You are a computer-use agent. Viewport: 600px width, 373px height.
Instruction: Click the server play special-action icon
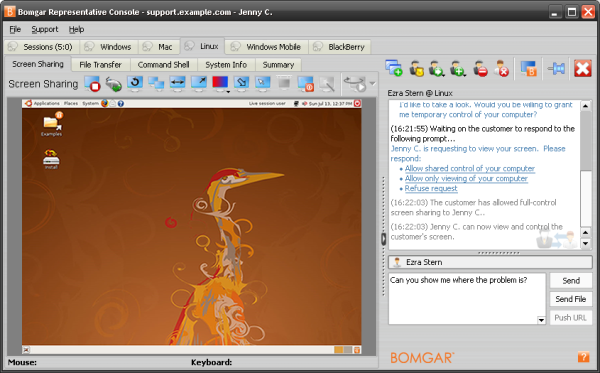pyautogui.click(x=355, y=84)
